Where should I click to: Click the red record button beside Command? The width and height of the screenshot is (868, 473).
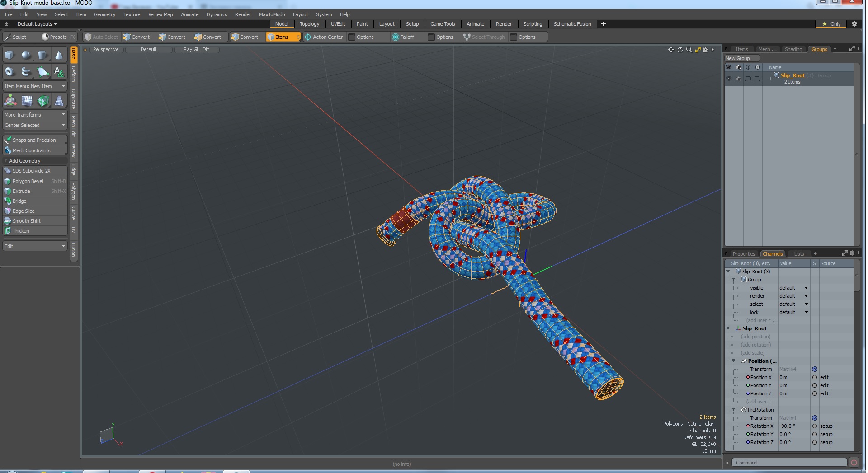(854, 462)
